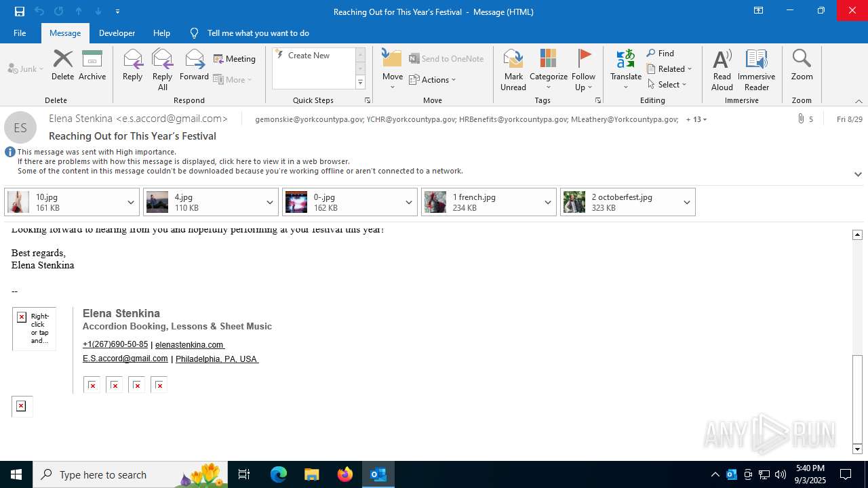868x488 pixels.
Task: Open Customize Quick Access Toolbar dropdown
Action: [x=118, y=12]
